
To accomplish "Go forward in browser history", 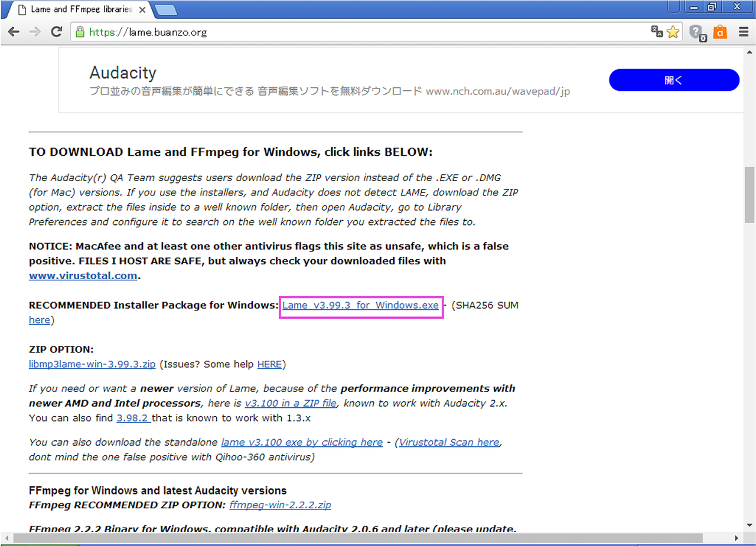I will pyautogui.click(x=35, y=32).
